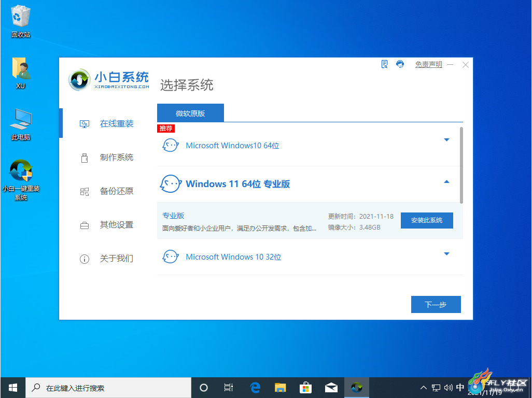This screenshot has width=532, height=398.
Task: Open the Mail app from the taskbar
Action: (331, 388)
